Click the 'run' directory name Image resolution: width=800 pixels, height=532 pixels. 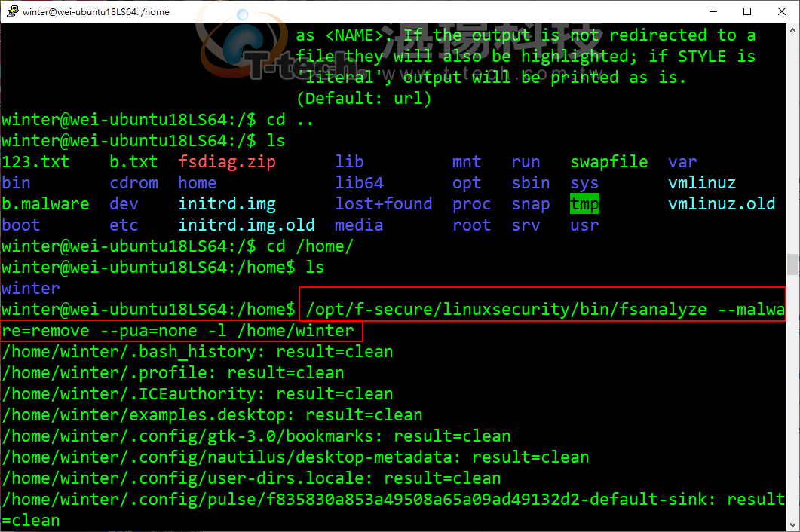click(x=526, y=162)
